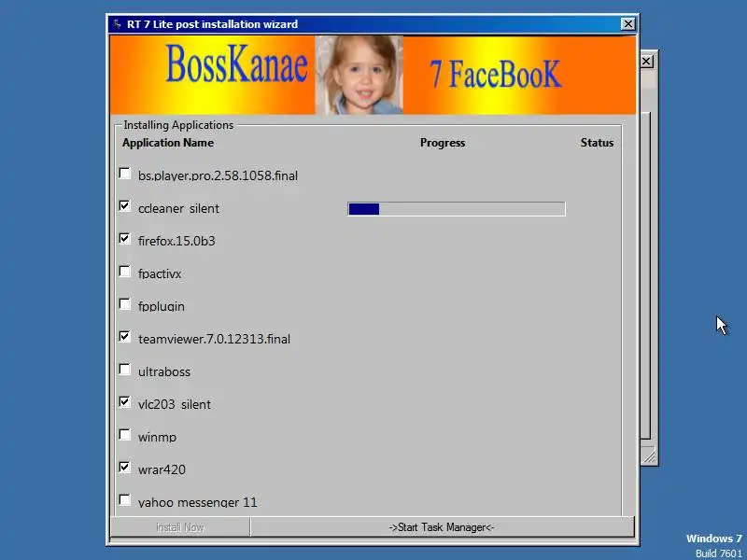The height and width of the screenshot is (560, 747).
Task: Tick the fpplugin checkbox
Action: [125, 304]
